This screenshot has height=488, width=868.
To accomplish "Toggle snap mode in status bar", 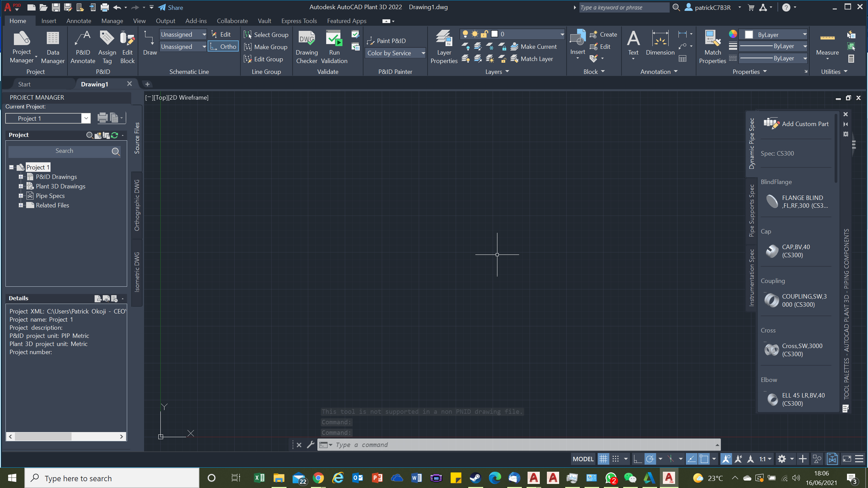I will point(616,459).
